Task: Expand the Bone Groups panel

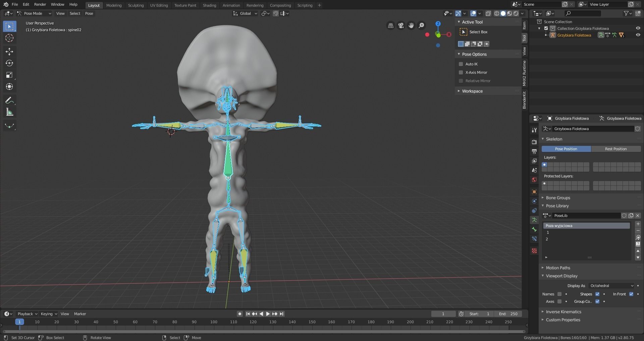Action: point(558,198)
